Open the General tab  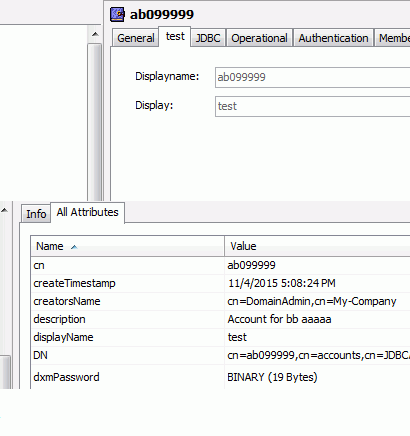click(x=135, y=38)
